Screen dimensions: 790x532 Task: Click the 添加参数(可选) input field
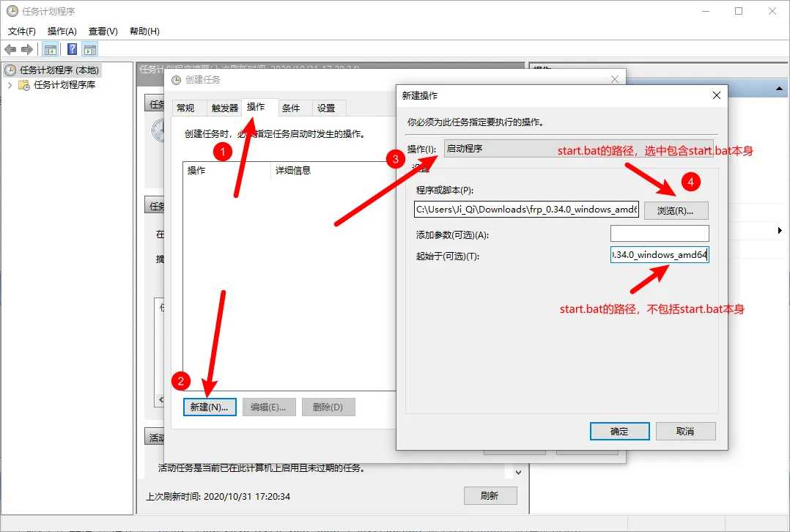(x=660, y=234)
